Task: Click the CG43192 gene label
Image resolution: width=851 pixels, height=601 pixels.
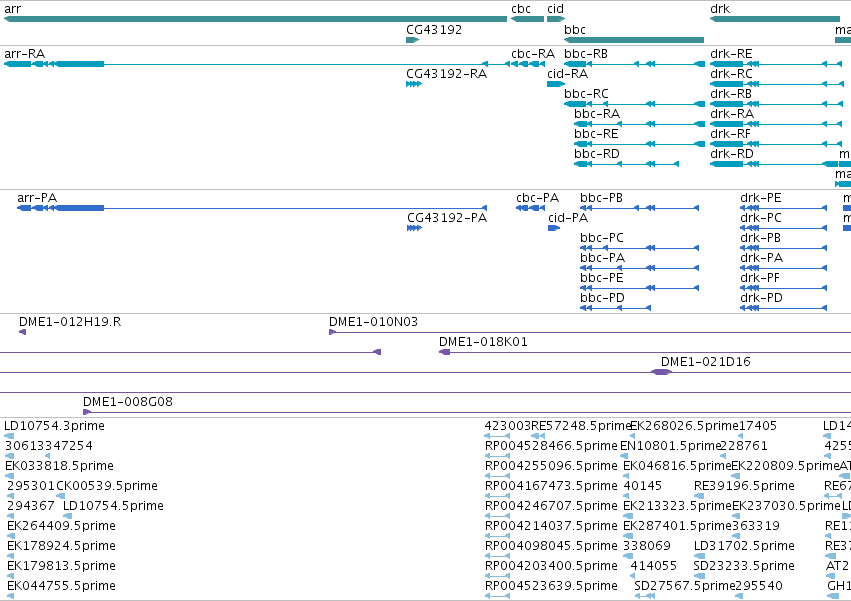Action: click(x=434, y=29)
